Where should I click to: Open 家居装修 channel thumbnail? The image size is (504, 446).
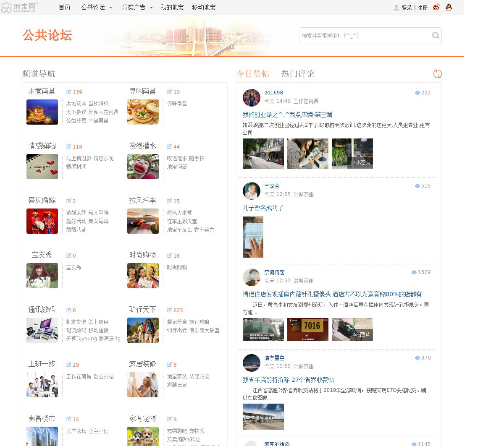point(143,385)
